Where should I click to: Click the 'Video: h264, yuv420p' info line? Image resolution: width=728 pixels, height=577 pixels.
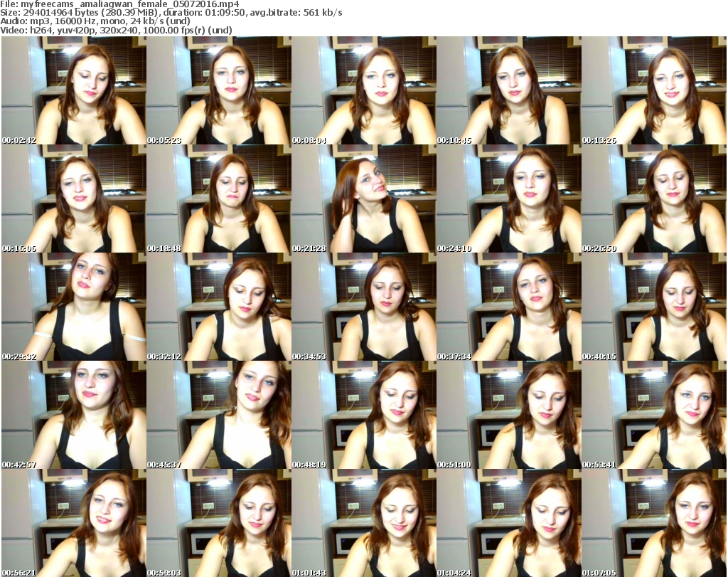pos(116,30)
